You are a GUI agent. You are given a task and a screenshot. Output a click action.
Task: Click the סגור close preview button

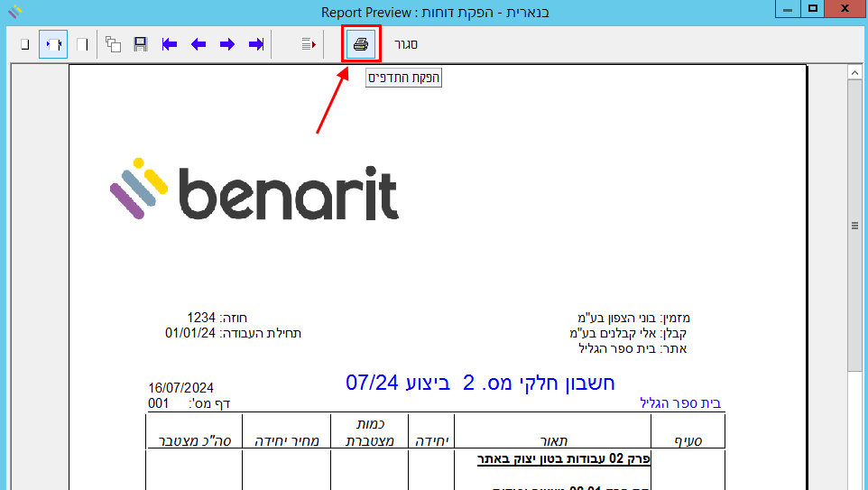pyautogui.click(x=406, y=44)
